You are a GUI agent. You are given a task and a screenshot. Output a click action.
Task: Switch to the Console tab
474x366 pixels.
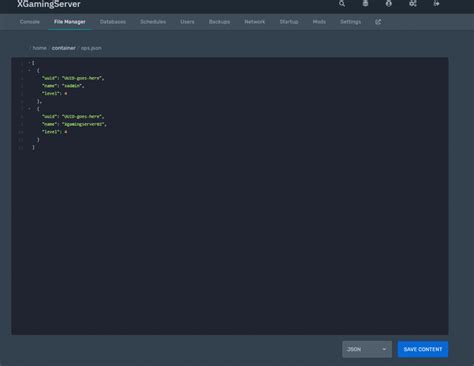tap(30, 22)
